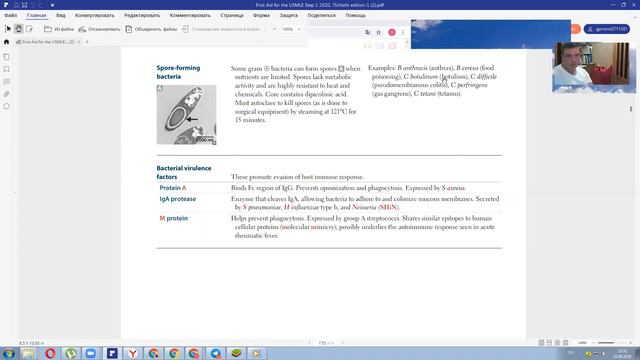Click the bookmark star icon in browser bar

tap(378, 32)
